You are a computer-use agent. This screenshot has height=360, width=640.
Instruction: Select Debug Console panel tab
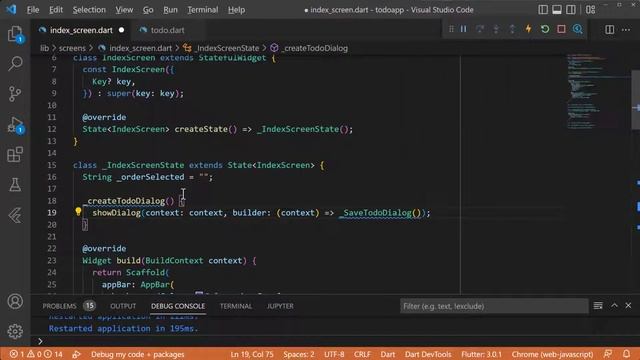pyautogui.click(x=178, y=306)
